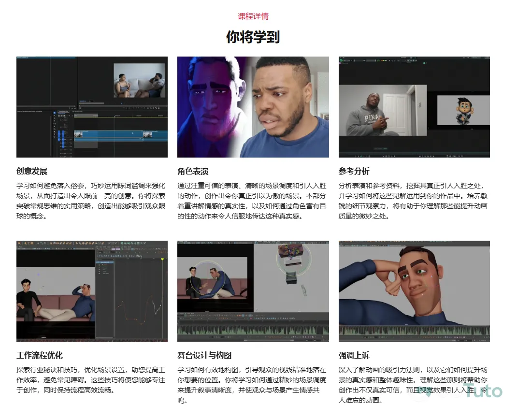Select the 创意发展 card title
The height and width of the screenshot is (420, 517).
coord(32,171)
